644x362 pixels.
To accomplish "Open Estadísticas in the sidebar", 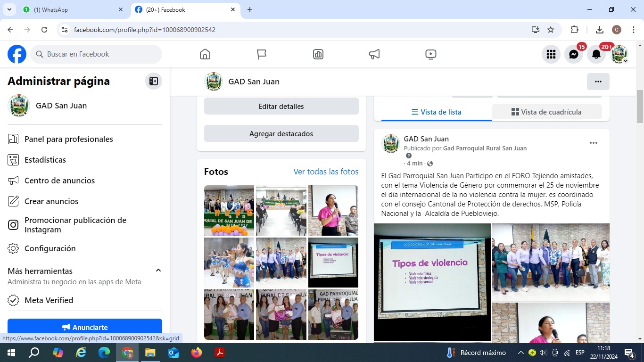I will tap(45, 160).
